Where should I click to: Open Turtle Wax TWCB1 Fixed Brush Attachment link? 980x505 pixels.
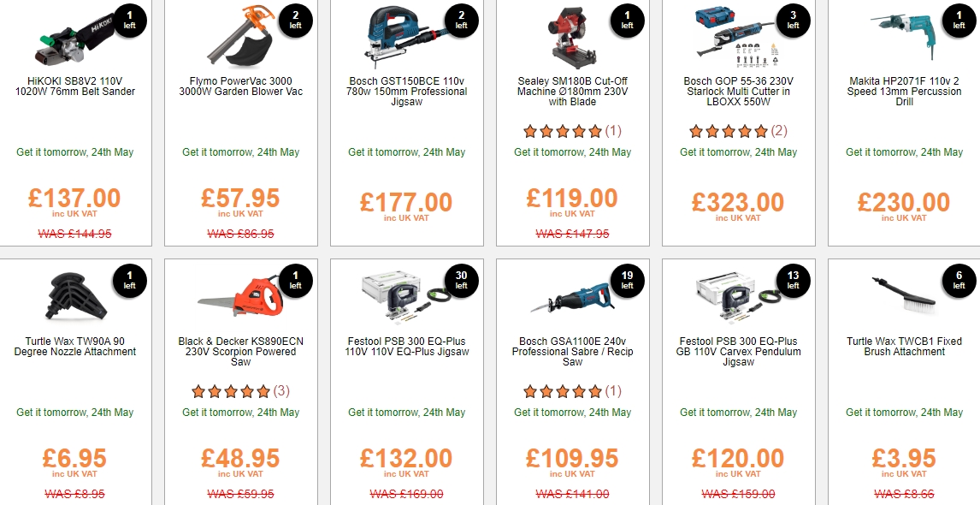tap(905, 347)
